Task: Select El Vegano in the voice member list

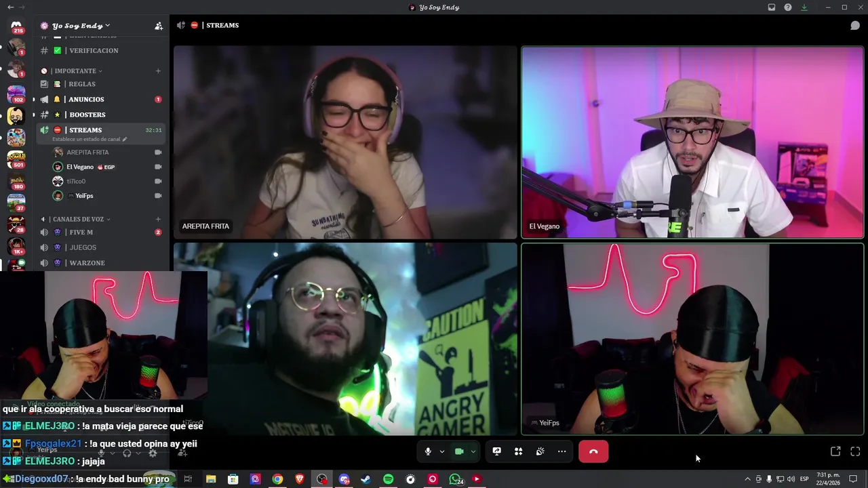Action: [108, 167]
